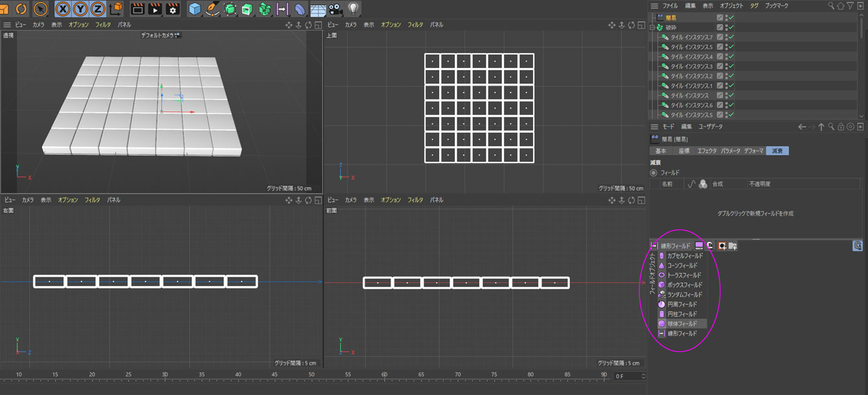
Task: Click the ランダムフィールド entry
Action: click(685, 295)
